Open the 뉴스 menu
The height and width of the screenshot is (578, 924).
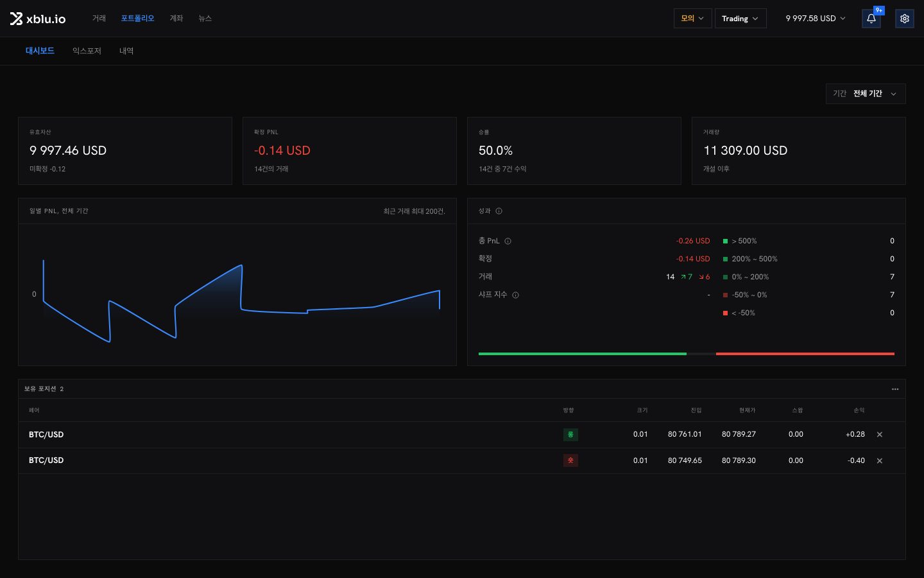pos(205,19)
